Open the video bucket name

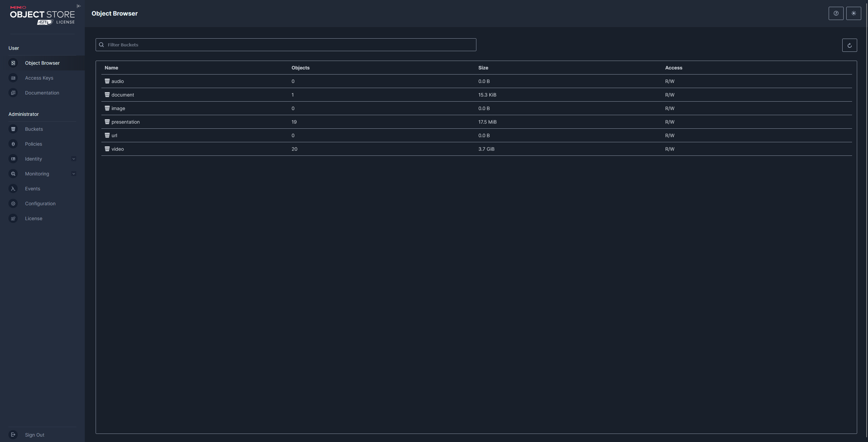tap(118, 149)
